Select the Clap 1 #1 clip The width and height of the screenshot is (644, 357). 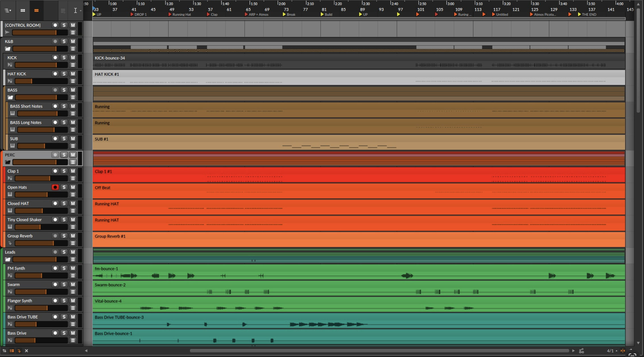pos(359,175)
